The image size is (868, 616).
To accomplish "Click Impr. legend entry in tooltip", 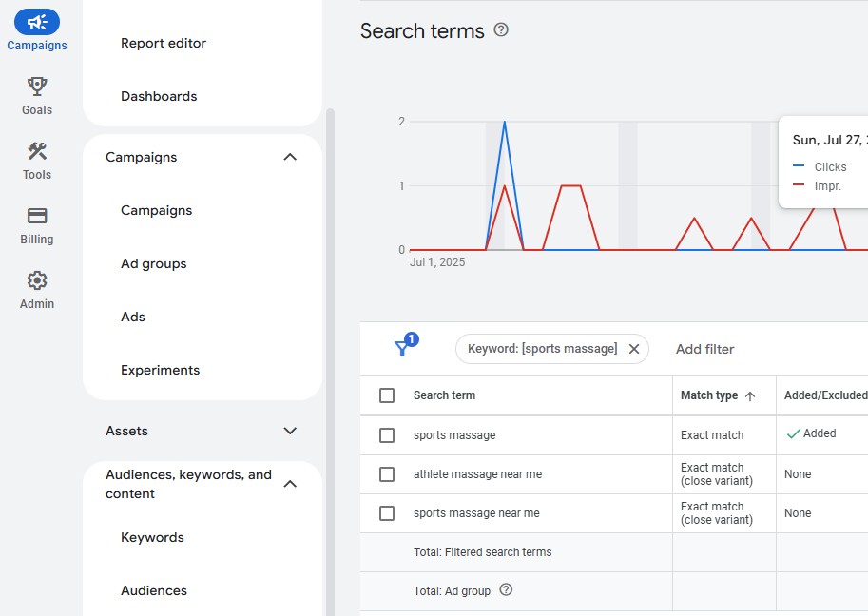I will click(817, 186).
